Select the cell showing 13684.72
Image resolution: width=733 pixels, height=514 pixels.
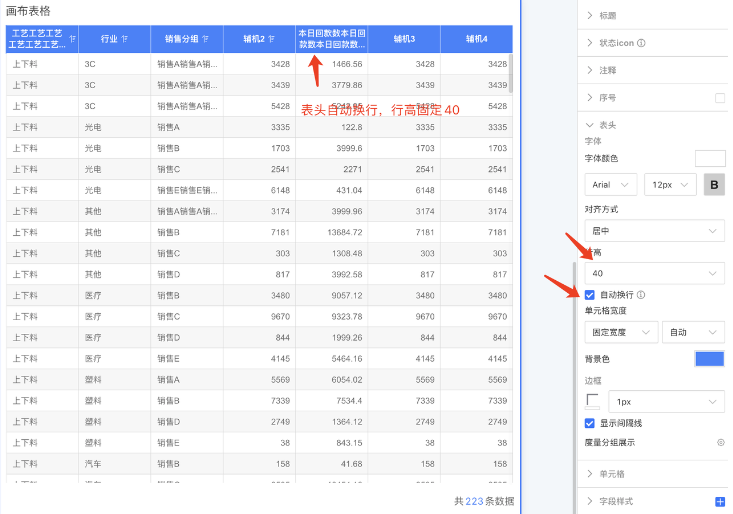(332, 232)
